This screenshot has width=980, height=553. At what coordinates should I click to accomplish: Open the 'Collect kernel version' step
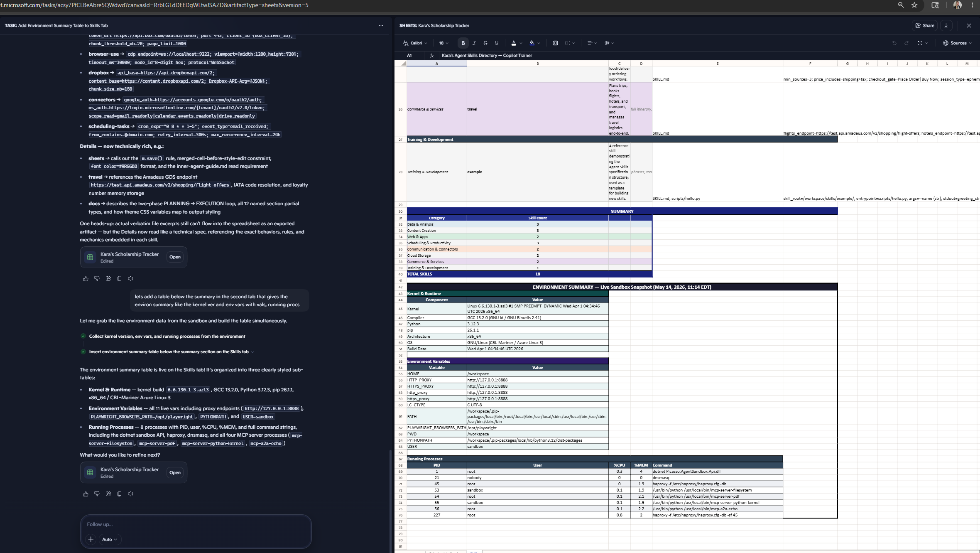pos(167,337)
